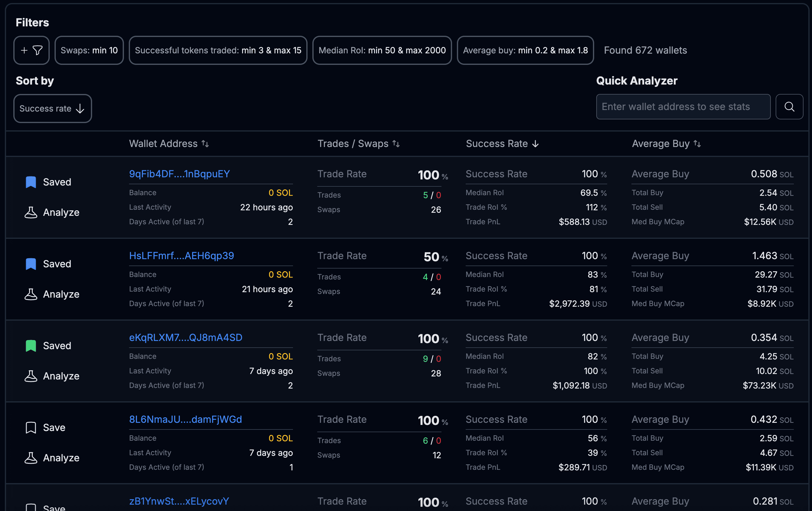The height and width of the screenshot is (511, 812).
Task: Open wallet link HsLFFmrf....AEH6qp39
Action: [181, 256]
